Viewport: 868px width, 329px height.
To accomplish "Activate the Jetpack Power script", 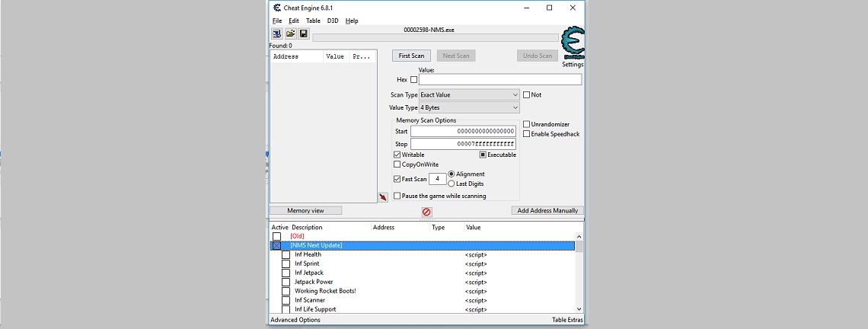I will [x=286, y=282].
